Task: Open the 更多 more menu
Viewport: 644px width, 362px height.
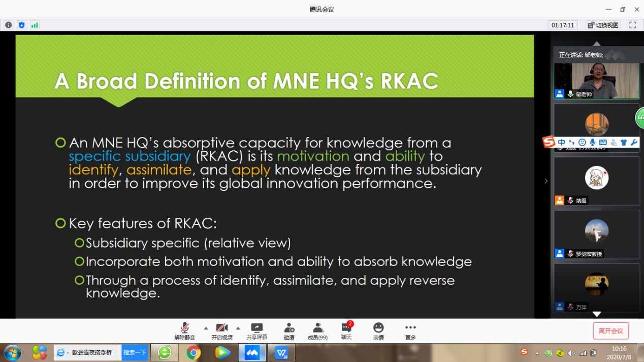Action: (410, 332)
